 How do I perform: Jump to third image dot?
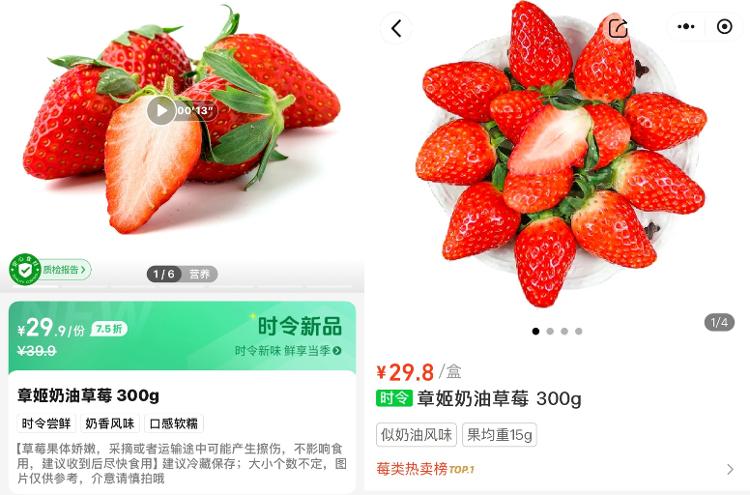[564, 331]
